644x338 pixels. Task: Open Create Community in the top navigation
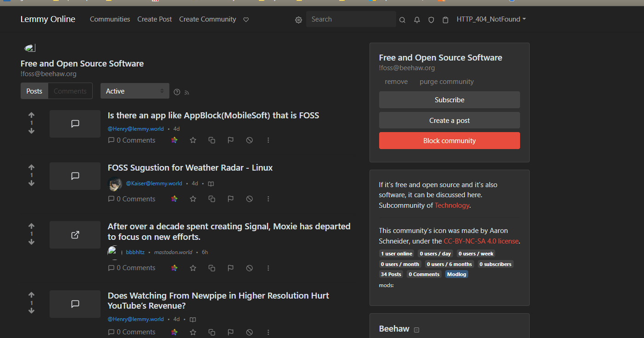click(x=207, y=19)
